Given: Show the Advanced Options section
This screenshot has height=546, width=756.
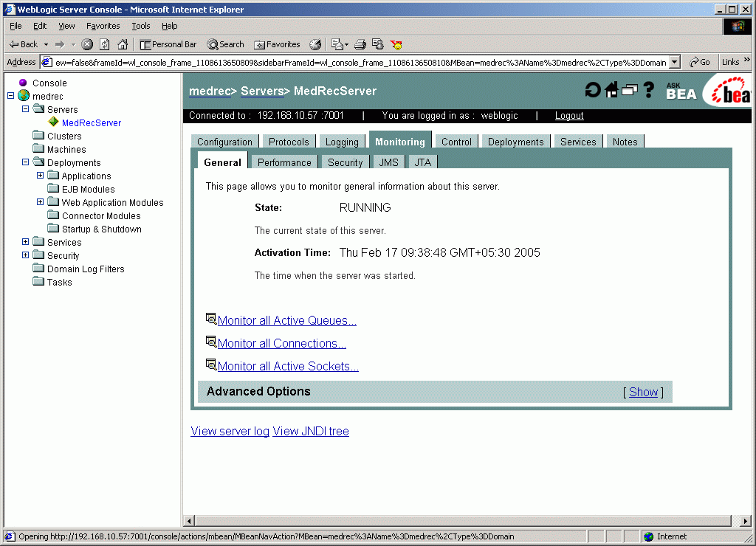Looking at the screenshot, I should [643, 393].
